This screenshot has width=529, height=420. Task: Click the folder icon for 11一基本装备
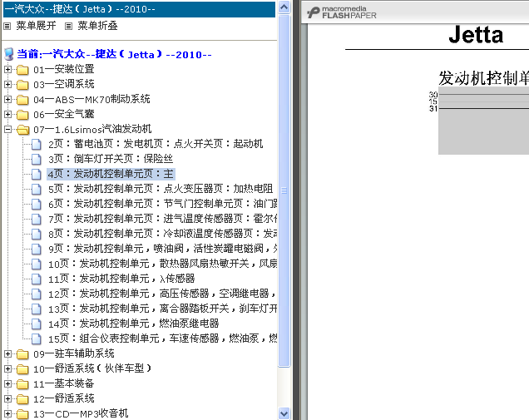point(22,384)
